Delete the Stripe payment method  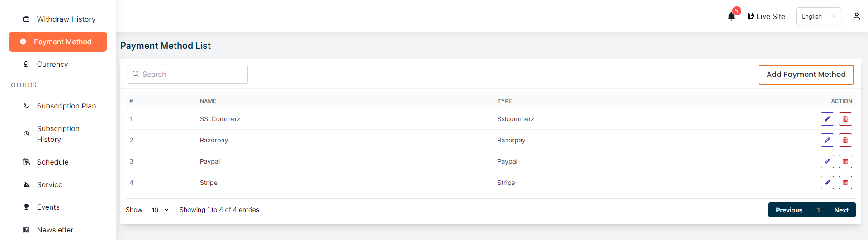point(845,183)
